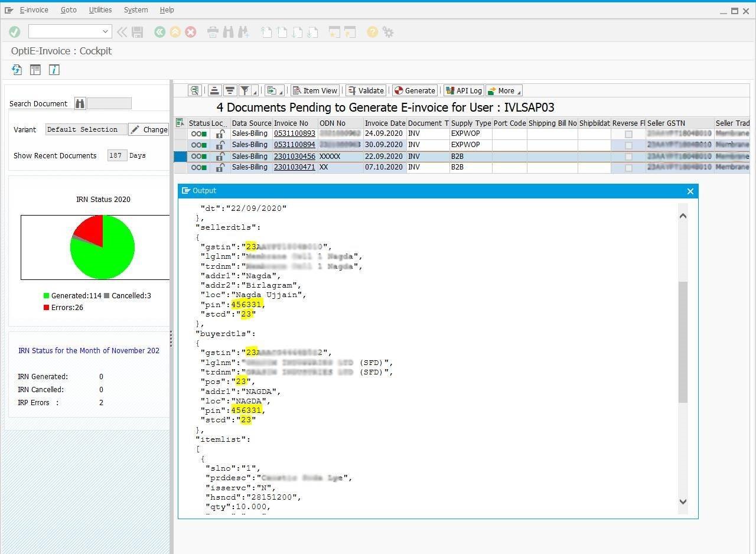
Task: Click the First Page icon
Action: tap(266, 32)
